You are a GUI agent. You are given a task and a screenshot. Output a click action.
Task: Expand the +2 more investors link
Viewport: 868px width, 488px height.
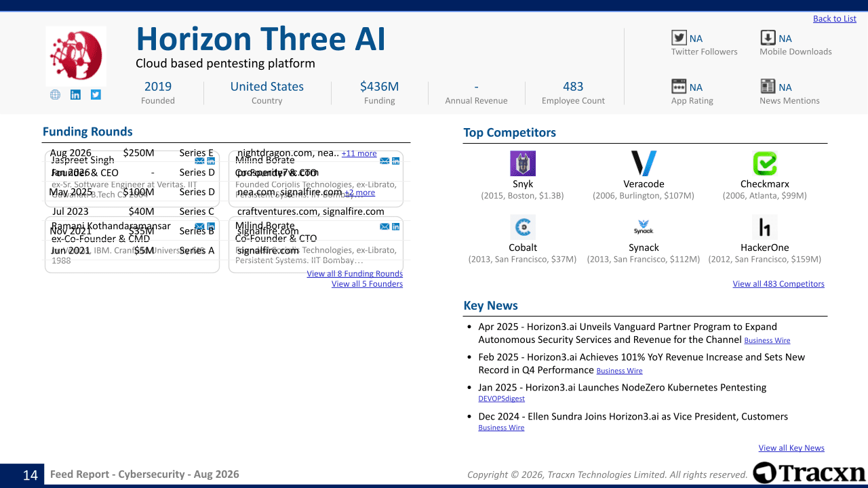[359, 193]
